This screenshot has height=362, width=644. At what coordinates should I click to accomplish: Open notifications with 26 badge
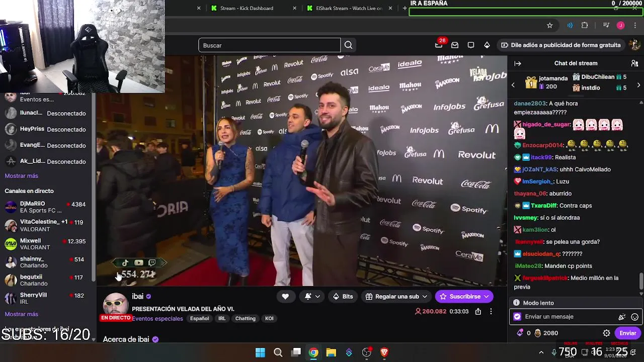(439, 45)
